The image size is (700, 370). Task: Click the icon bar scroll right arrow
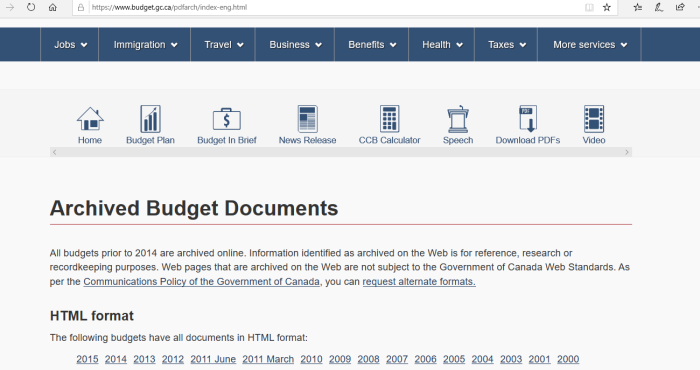(x=627, y=152)
